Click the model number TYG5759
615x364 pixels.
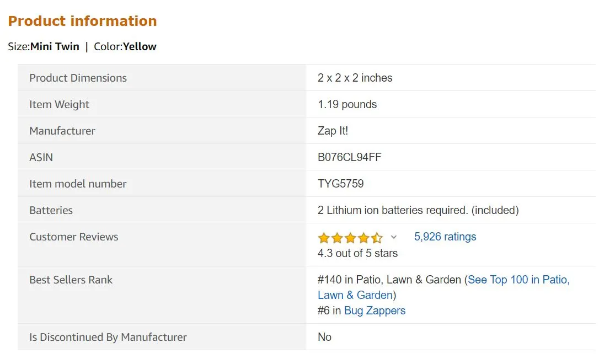[x=340, y=184]
